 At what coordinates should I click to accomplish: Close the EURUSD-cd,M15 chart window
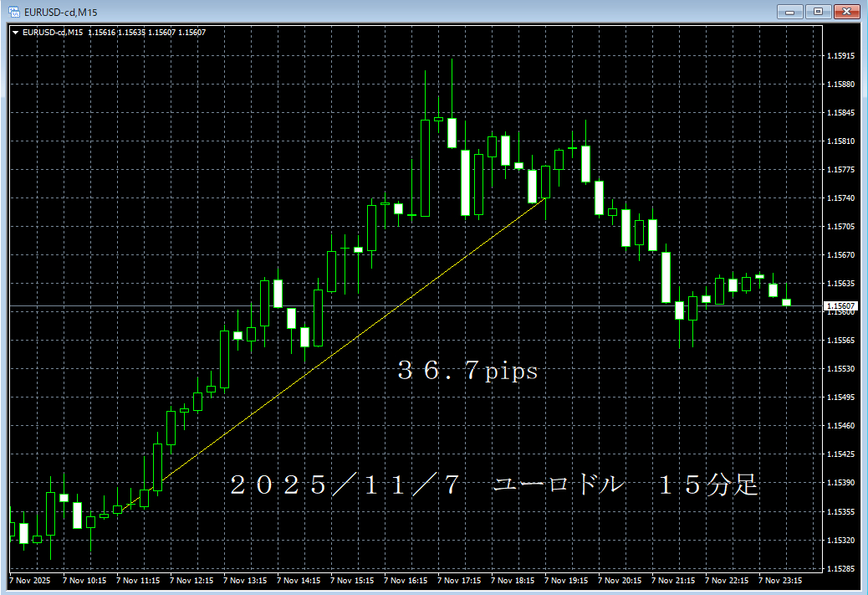coord(846,11)
